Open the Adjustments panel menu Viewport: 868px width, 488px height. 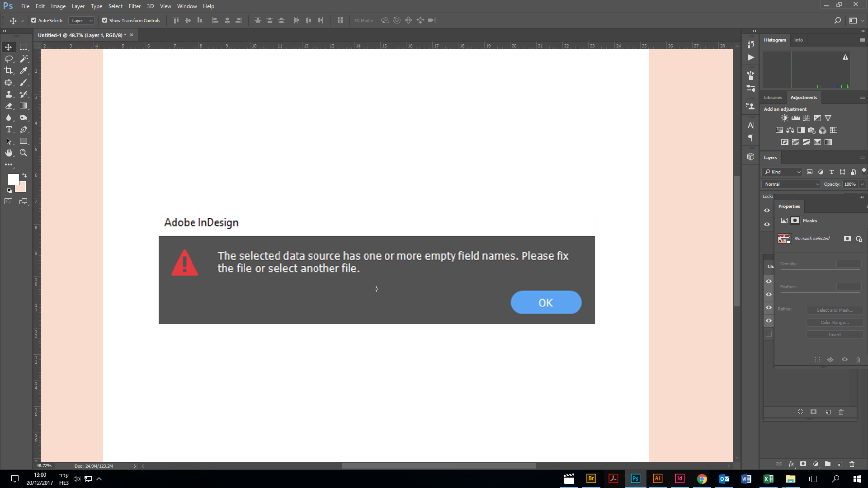[x=862, y=98]
